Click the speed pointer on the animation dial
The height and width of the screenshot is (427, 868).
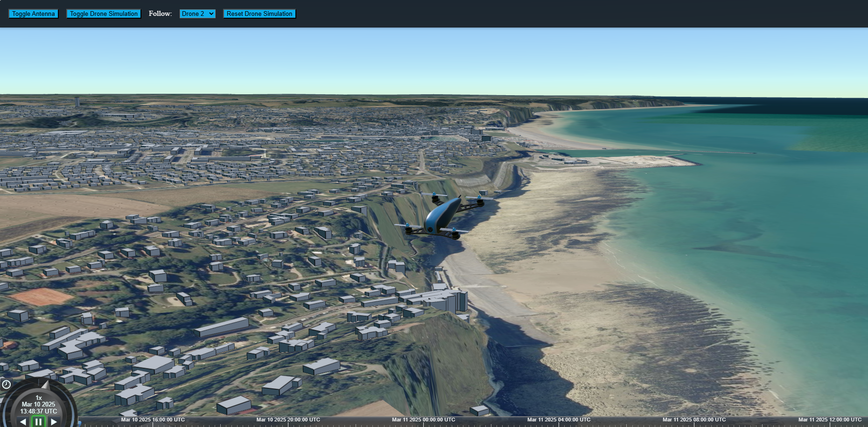[x=45, y=385]
